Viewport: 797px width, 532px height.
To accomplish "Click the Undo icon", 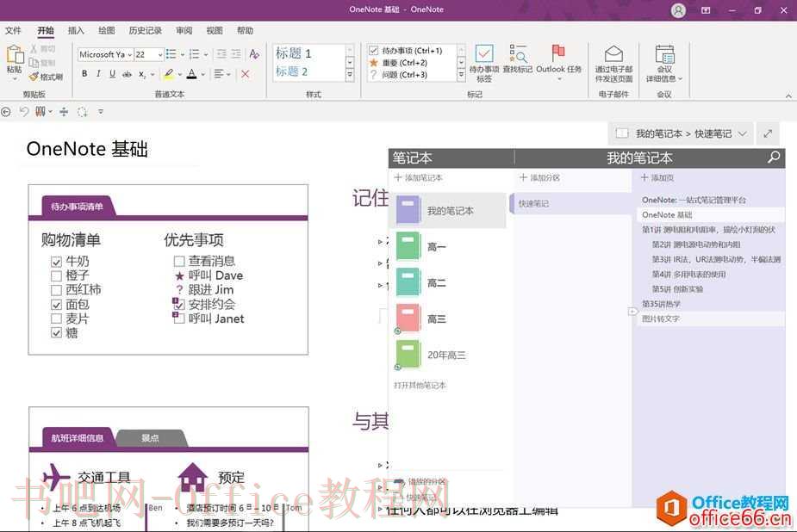I will (24, 112).
